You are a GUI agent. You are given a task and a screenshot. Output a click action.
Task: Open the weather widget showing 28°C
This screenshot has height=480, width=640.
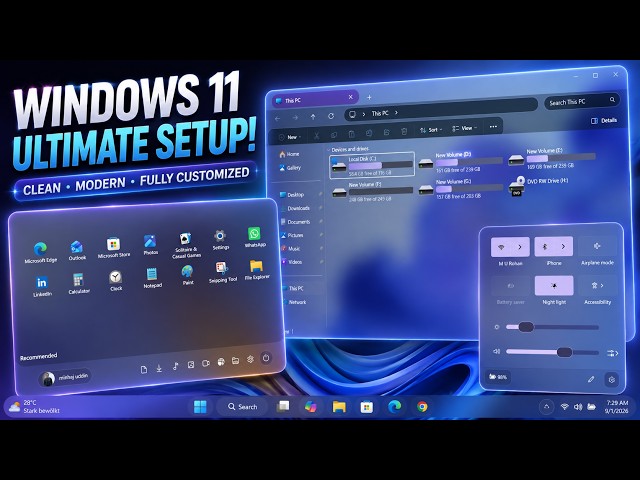pos(34,407)
